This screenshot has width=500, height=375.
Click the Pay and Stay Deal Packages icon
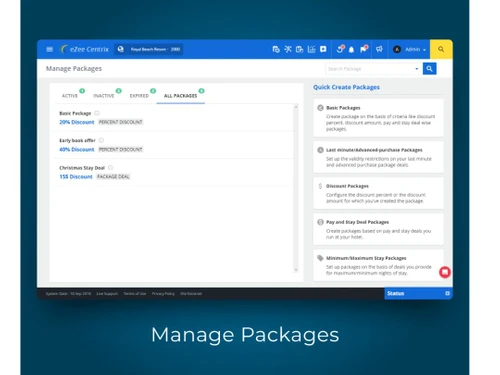pos(320,222)
